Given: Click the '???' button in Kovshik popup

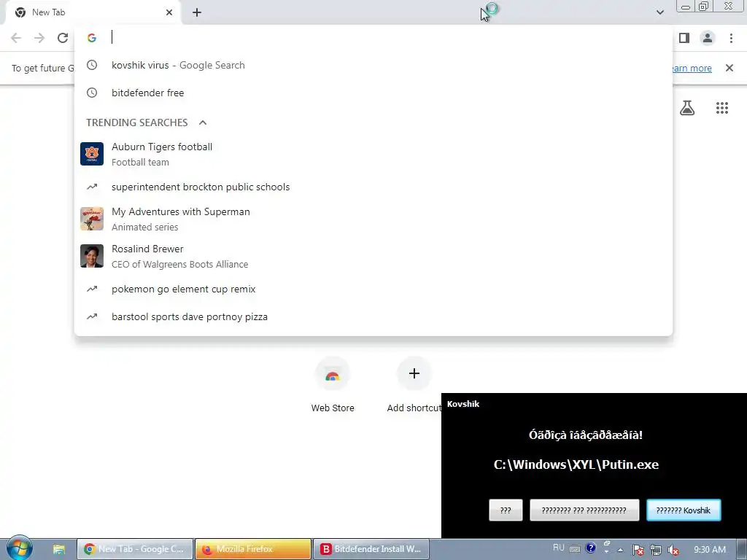Looking at the screenshot, I should (506, 510).
